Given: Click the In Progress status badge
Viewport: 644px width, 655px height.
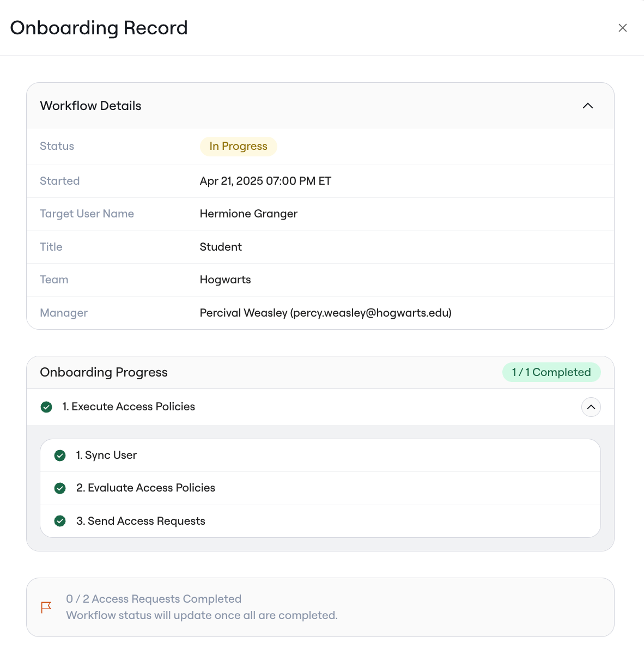Looking at the screenshot, I should [x=239, y=146].
